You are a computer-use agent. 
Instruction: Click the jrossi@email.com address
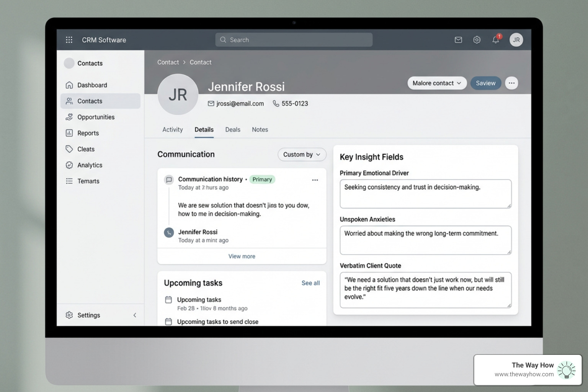(240, 104)
